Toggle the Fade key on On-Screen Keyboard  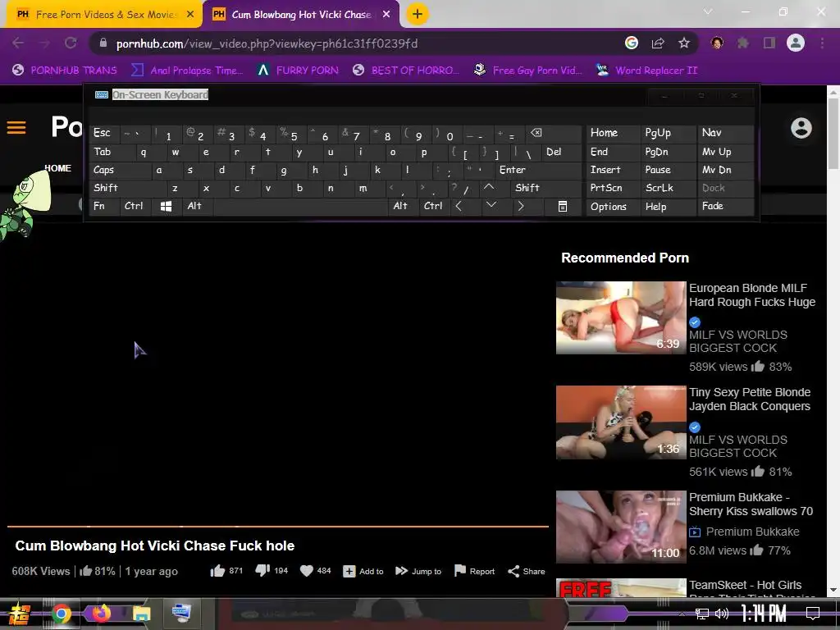[725, 206]
